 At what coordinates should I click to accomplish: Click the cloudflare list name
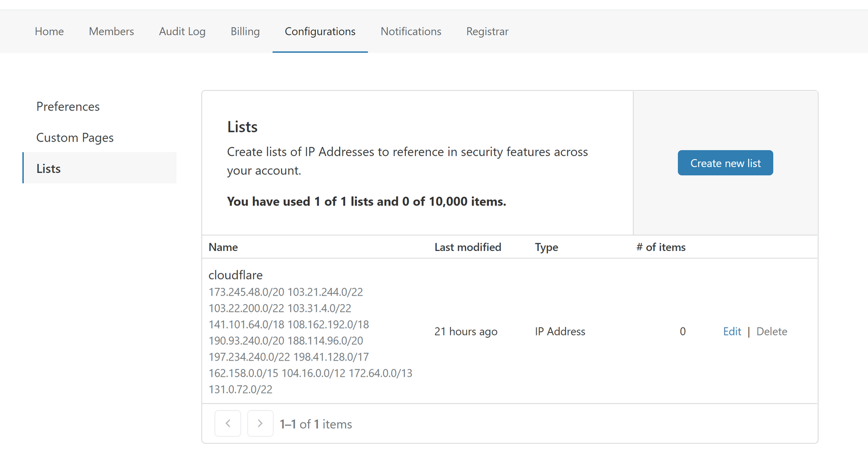pos(235,275)
